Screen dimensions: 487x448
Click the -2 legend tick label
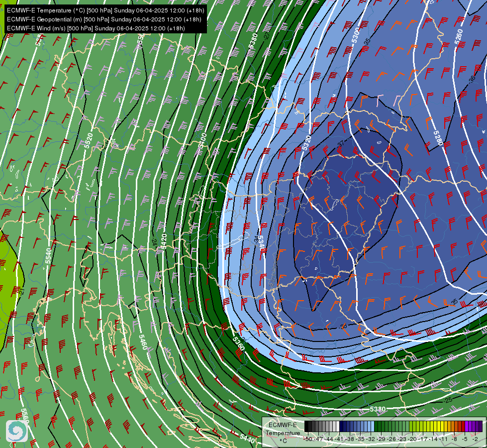(475, 439)
